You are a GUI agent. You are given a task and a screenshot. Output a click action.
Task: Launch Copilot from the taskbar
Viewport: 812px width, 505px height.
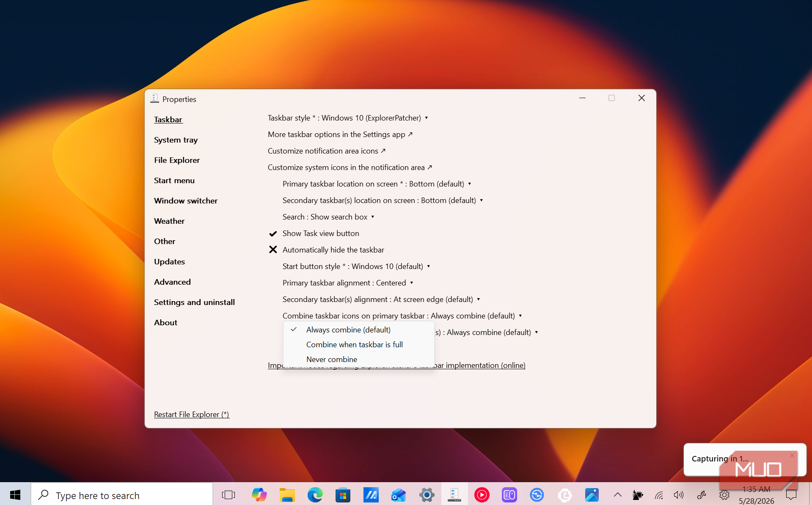259,494
